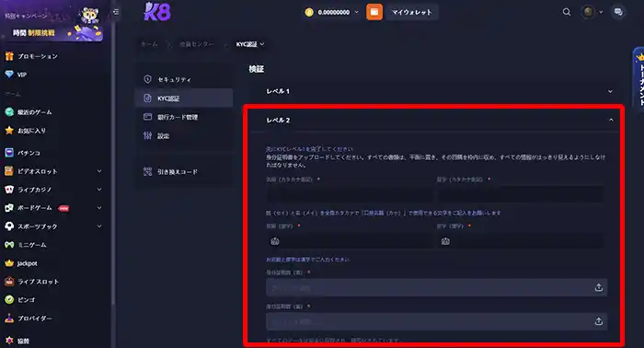Open the chat bubble icon
644x348 pixels.
[618, 12]
